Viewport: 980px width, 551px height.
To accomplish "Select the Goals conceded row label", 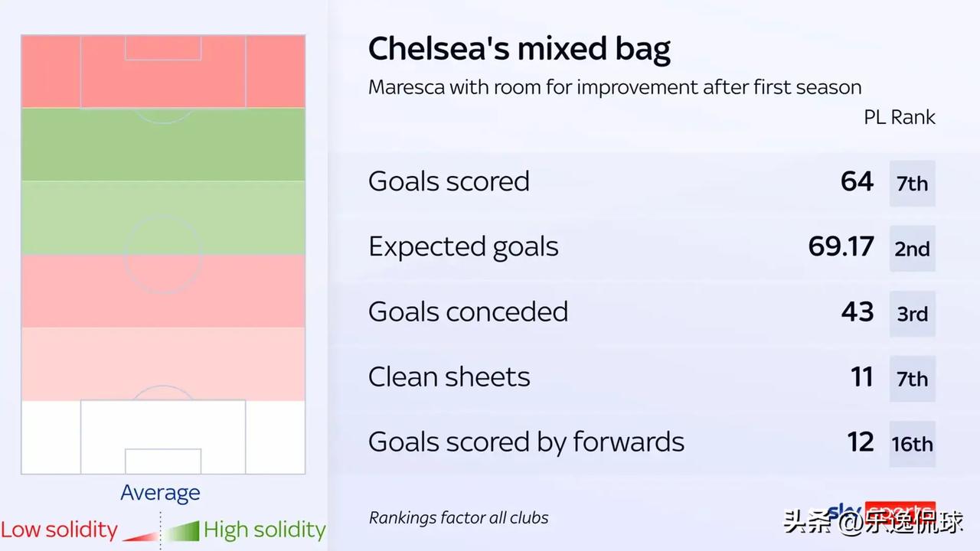I will point(468,311).
